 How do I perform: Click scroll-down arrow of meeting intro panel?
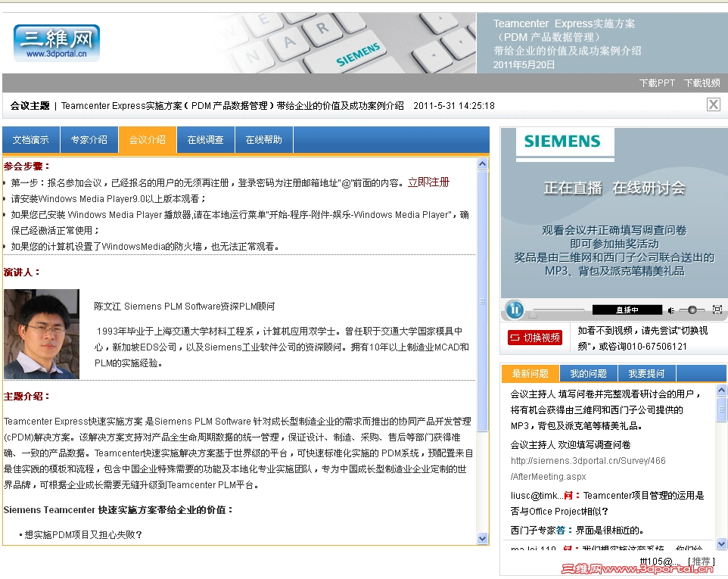[482, 539]
